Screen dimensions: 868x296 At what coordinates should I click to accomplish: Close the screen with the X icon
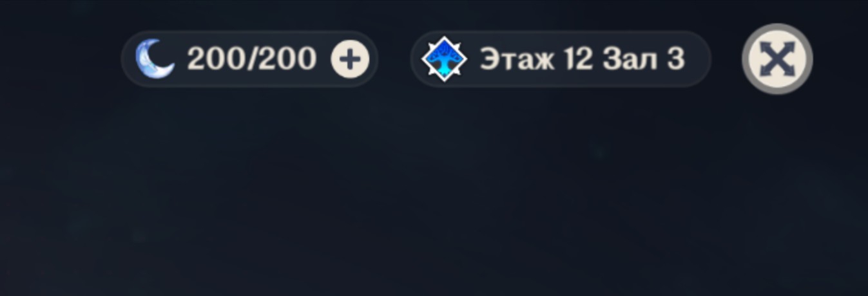[x=777, y=59]
